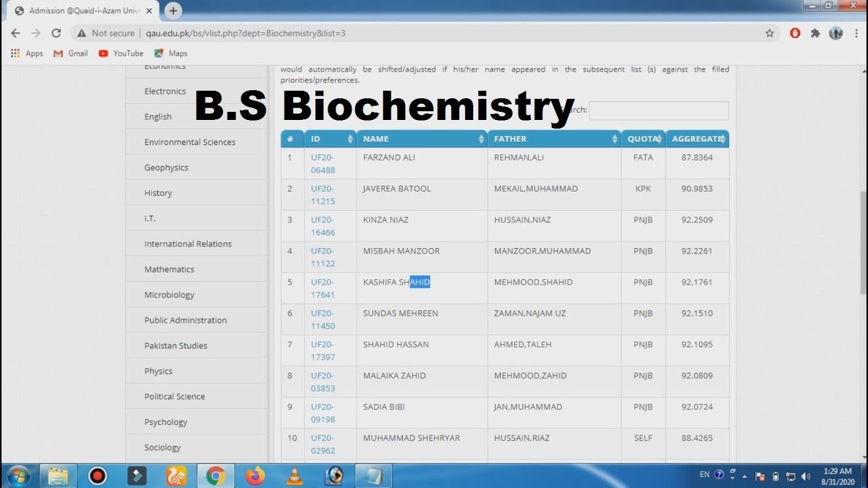Show hidden system tray icons

pyautogui.click(x=745, y=476)
